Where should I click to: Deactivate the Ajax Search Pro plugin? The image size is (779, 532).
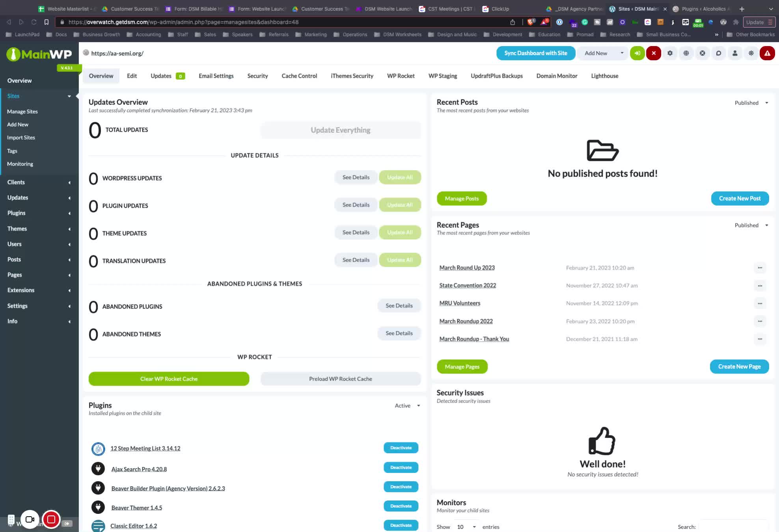pyautogui.click(x=401, y=467)
